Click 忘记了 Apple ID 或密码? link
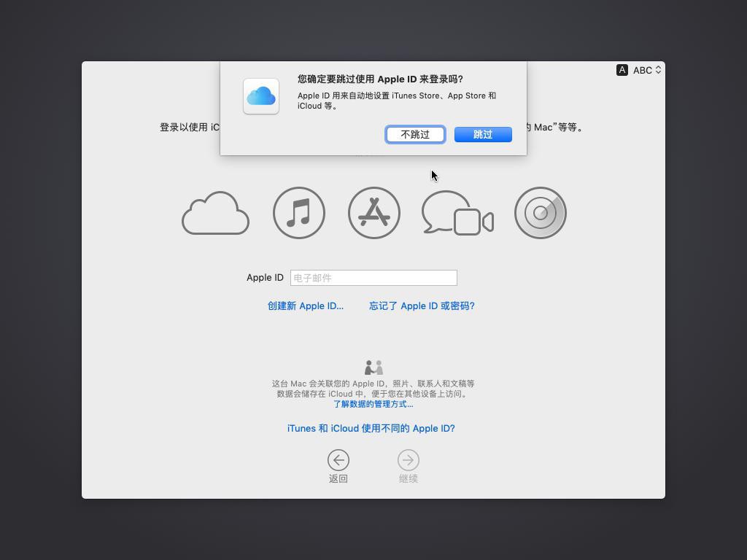747x560 pixels. tap(422, 306)
